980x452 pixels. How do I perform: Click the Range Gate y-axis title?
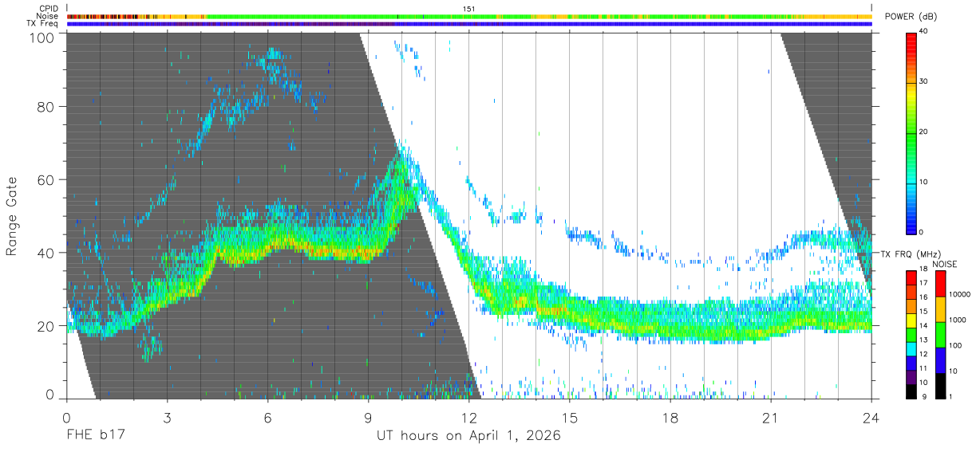(x=13, y=217)
